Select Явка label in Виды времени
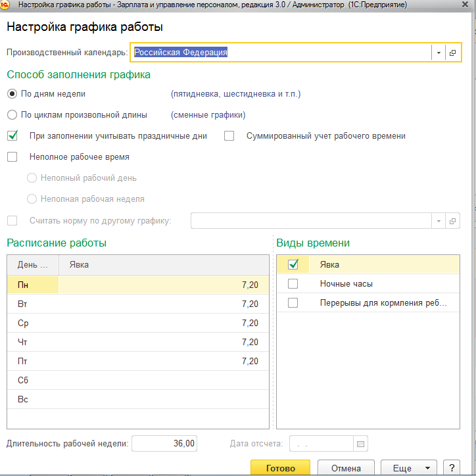Viewport: 476px width, 476px height. [329, 265]
